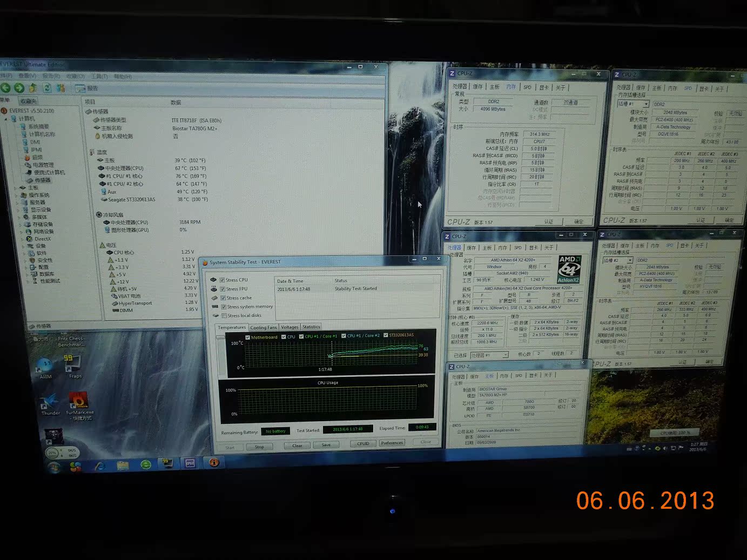Click the Date & Time column header
Image resolution: width=747 pixels, height=560 pixels.
(291, 281)
